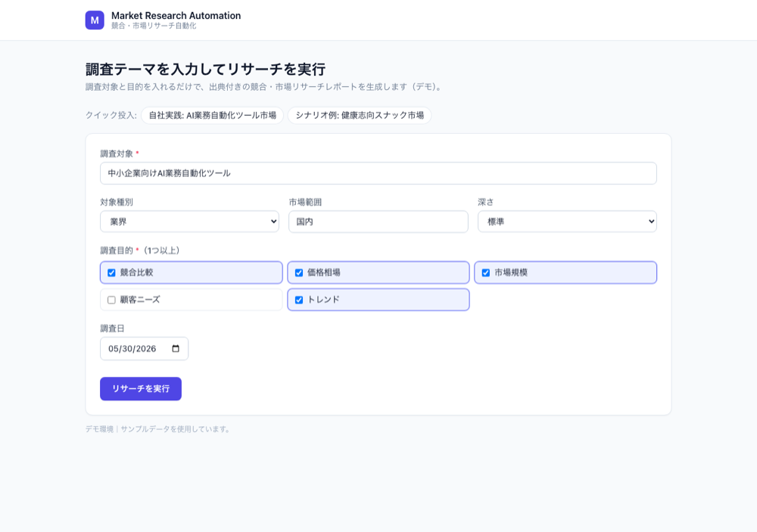The image size is (757, 532).
Task: Focus the 調査対象 text input field
Action: click(x=378, y=173)
